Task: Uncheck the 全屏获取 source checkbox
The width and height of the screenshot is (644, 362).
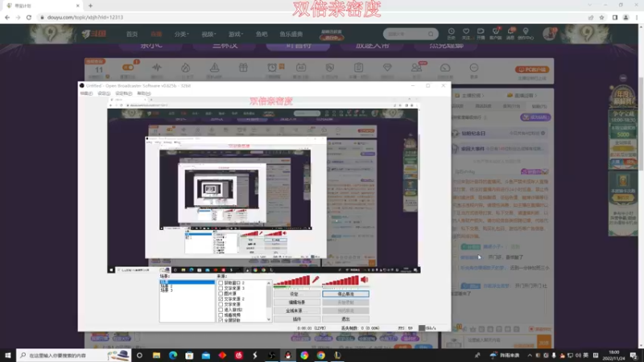Action: (221, 319)
